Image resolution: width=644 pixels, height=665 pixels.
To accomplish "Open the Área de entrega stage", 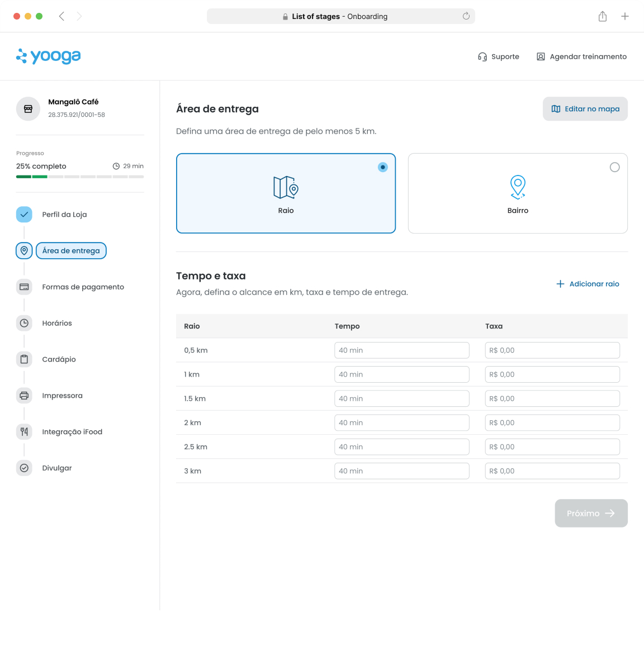I will 71,251.
